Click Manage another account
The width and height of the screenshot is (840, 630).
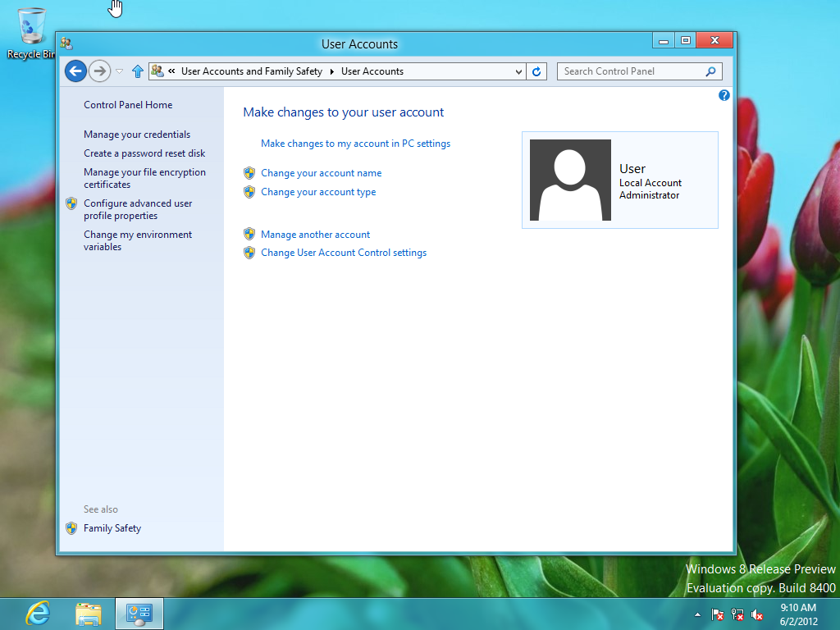tap(315, 234)
